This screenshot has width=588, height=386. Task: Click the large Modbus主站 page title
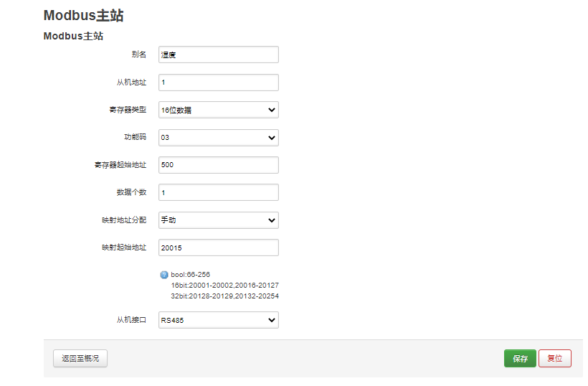pos(83,15)
